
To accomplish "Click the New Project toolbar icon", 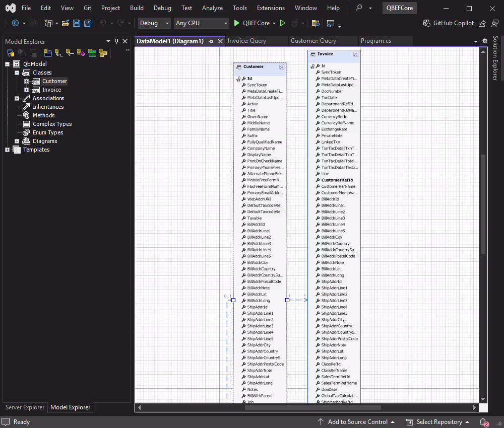I will [48, 23].
